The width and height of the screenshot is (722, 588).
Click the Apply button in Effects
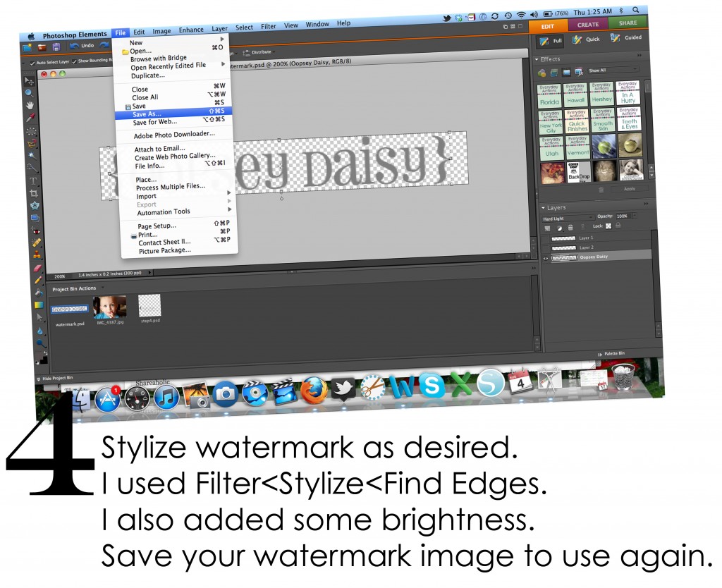[629, 189]
